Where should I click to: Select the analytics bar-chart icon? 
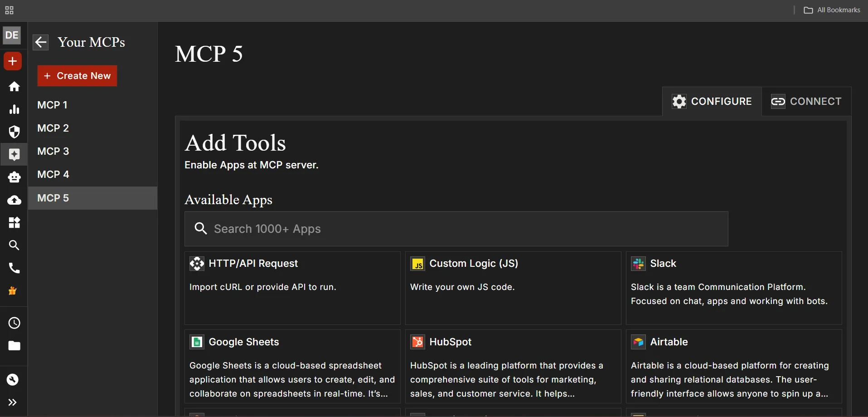(14, 109)
